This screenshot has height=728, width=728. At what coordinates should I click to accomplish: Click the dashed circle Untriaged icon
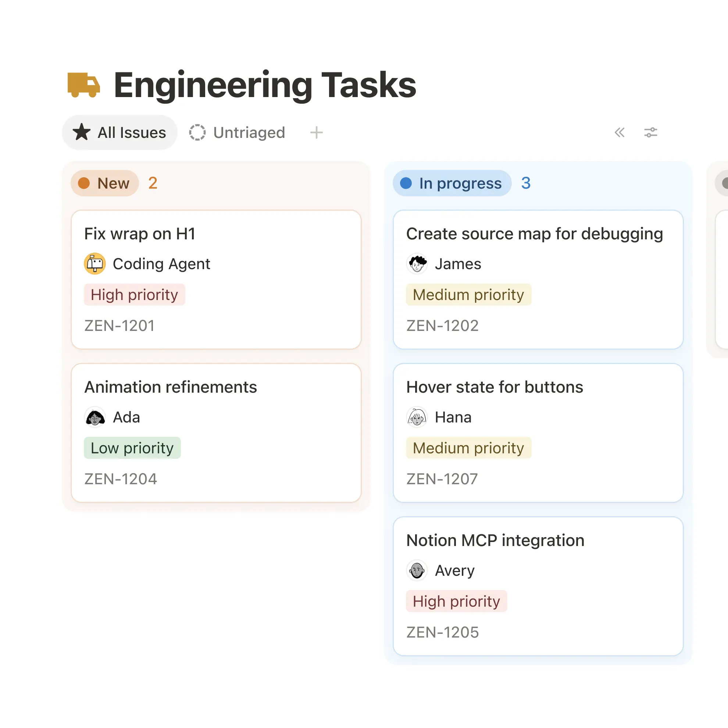[x=197, y=132]
